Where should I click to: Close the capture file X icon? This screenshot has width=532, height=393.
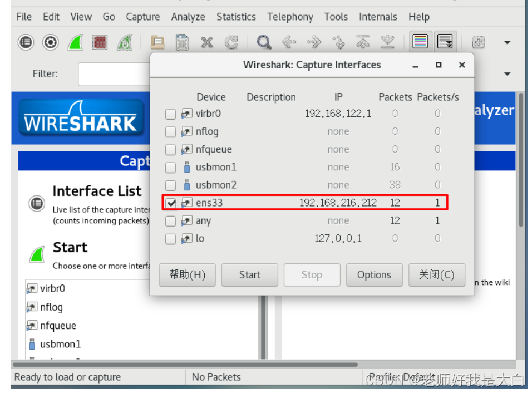point(206,43)
